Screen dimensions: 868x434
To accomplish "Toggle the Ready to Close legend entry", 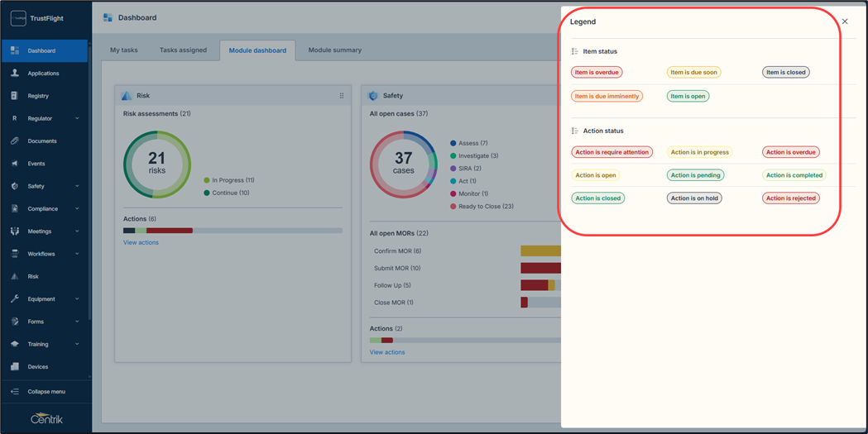I will point(485,207).
